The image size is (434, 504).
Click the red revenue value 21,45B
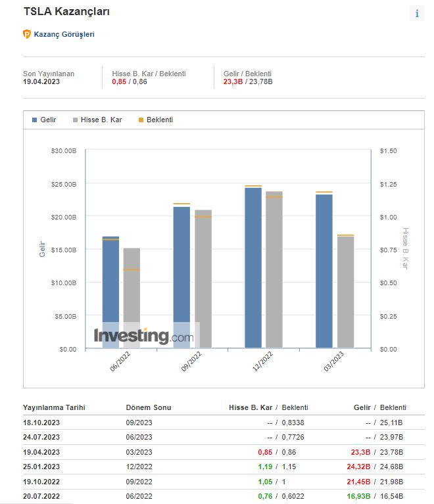(358, 482)
